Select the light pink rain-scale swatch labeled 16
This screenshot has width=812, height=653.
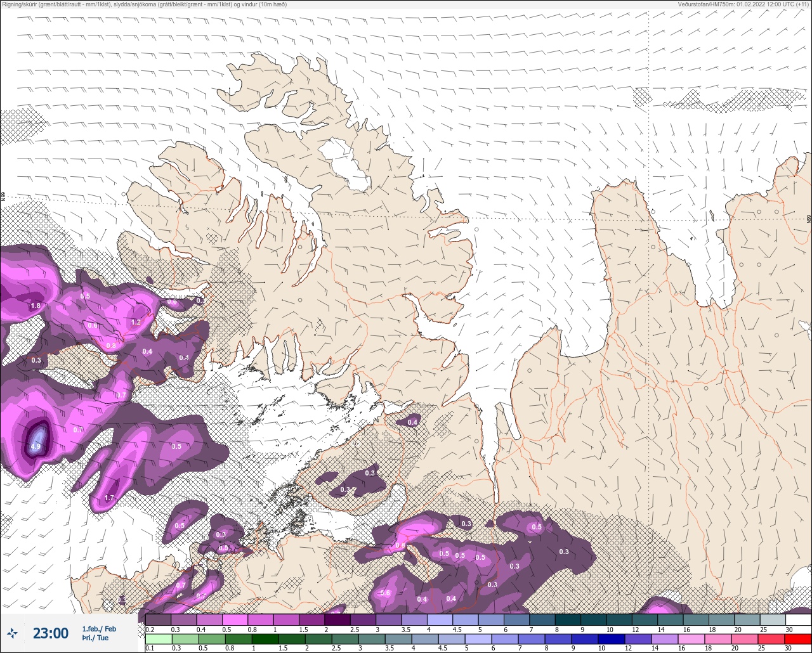692,639
